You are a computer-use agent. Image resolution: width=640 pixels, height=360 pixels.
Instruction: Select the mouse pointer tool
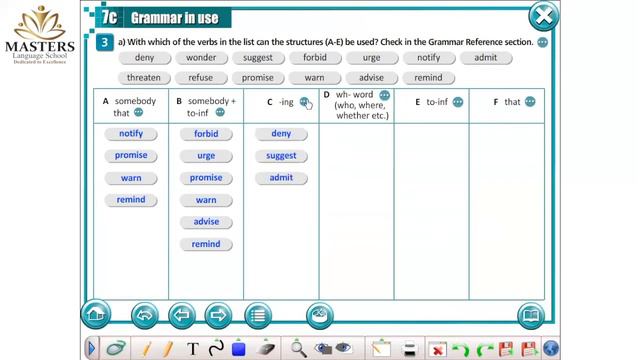[116, 349]
